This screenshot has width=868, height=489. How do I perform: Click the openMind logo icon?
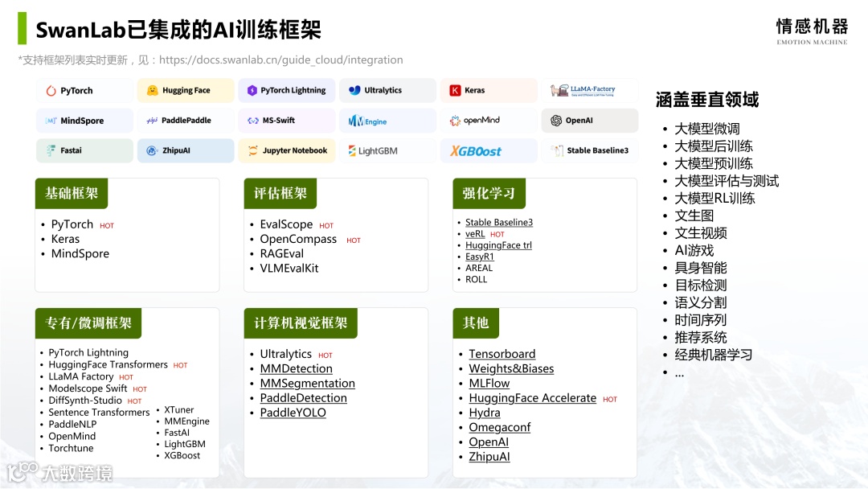coord(455,120)
